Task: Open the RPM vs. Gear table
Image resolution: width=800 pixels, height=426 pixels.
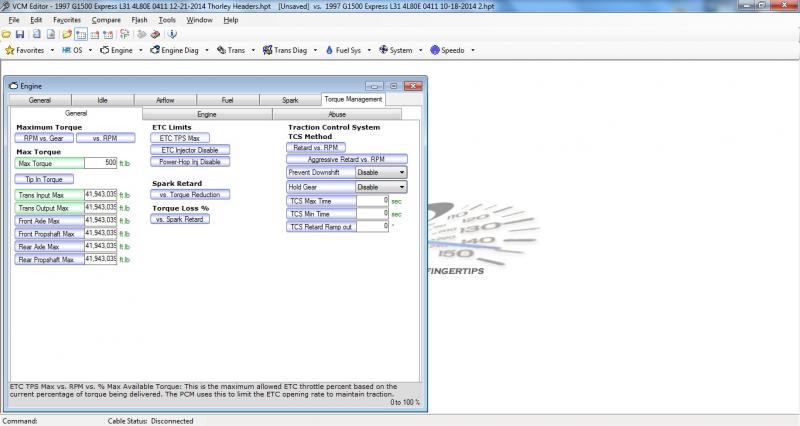Action: coord(44,138)
